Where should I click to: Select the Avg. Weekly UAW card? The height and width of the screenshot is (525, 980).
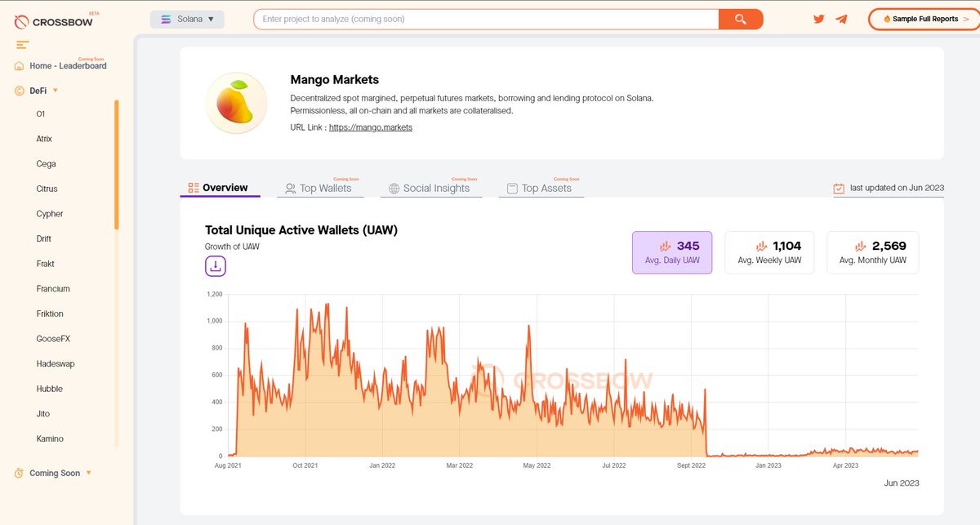[x=769, y=252]
